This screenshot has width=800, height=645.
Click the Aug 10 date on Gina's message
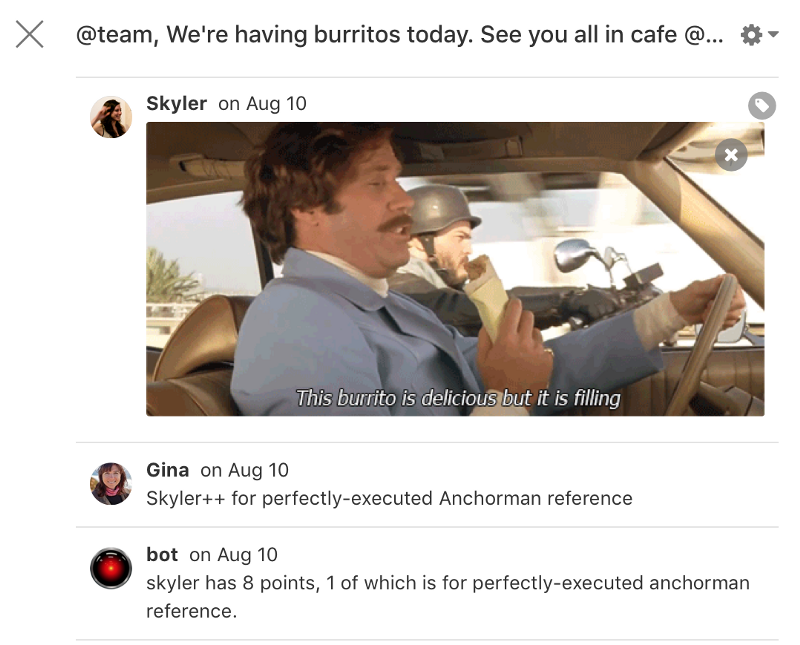[x=244, y=470]
